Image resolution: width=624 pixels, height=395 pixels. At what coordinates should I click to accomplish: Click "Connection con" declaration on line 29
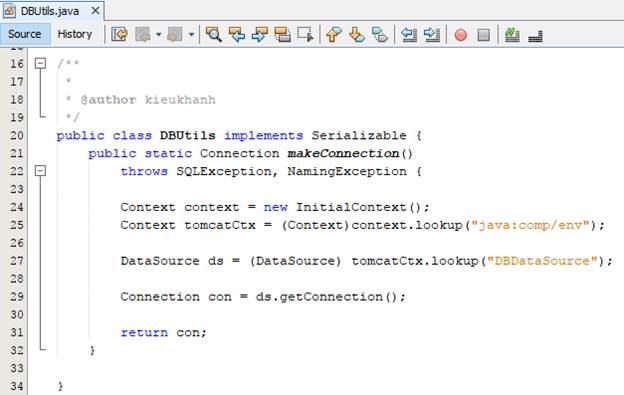tap(176, 297)
